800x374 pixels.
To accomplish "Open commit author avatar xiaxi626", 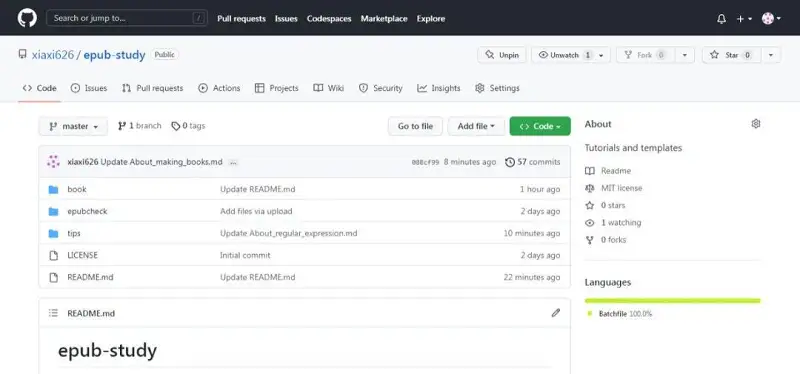I will point(53,162).
